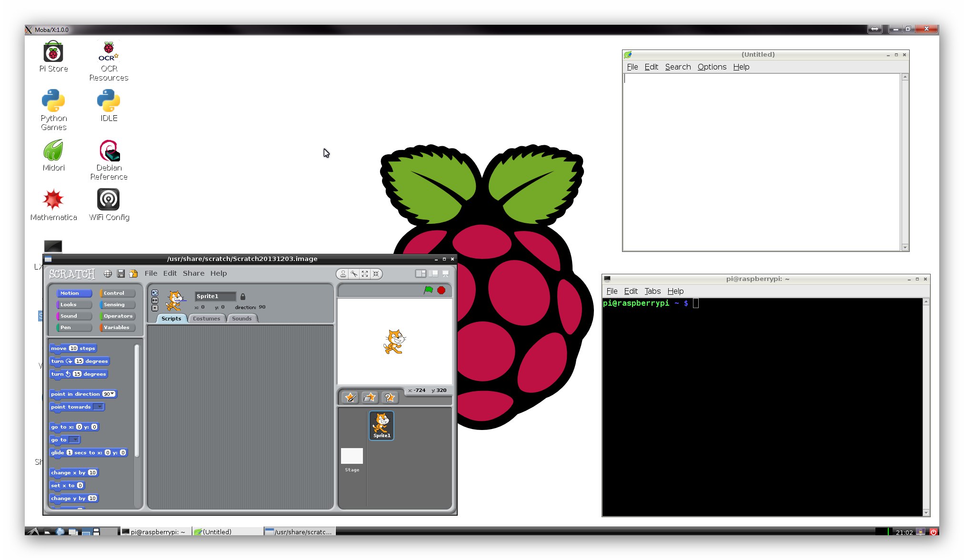Click the Scratch share project icon
Screen dimensions: 964x560
pos(134,274)
